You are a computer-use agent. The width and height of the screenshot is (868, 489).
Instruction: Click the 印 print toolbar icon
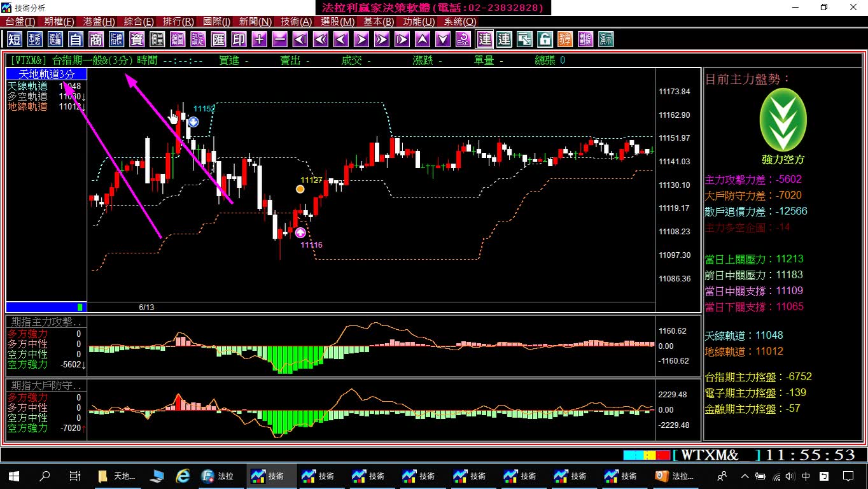coord(239,39)
